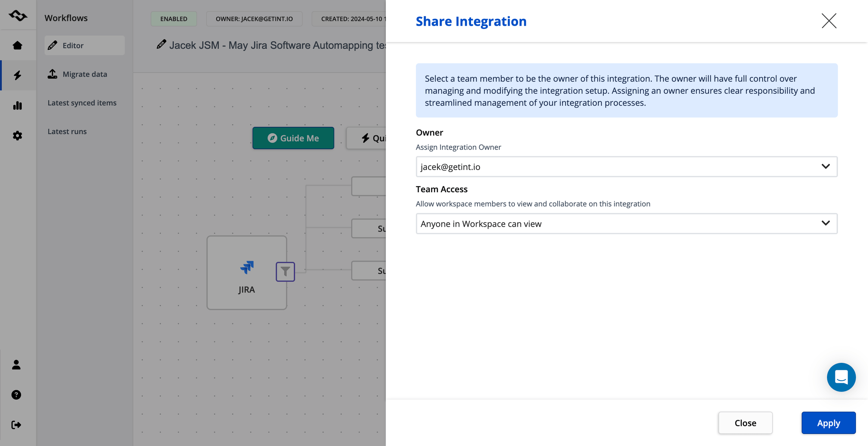Open 'Latest runs'

(x=67, y=132)
